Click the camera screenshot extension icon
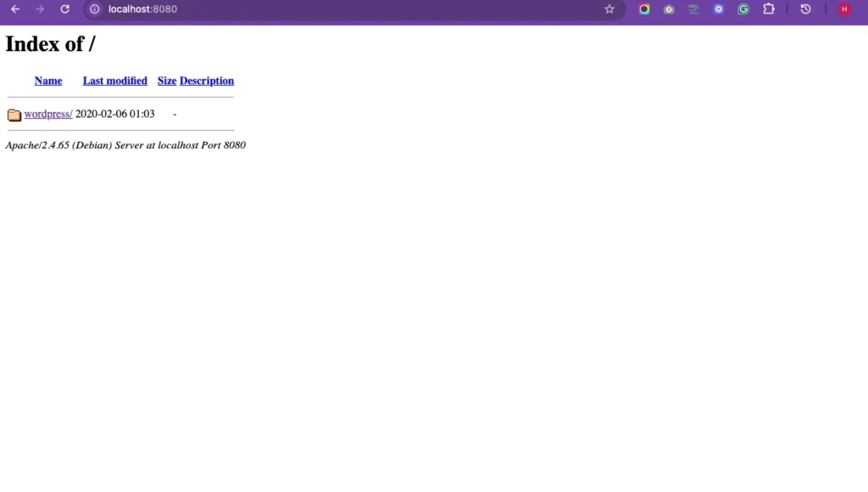This screenshot has height=492, width=868. click(669, 9)
